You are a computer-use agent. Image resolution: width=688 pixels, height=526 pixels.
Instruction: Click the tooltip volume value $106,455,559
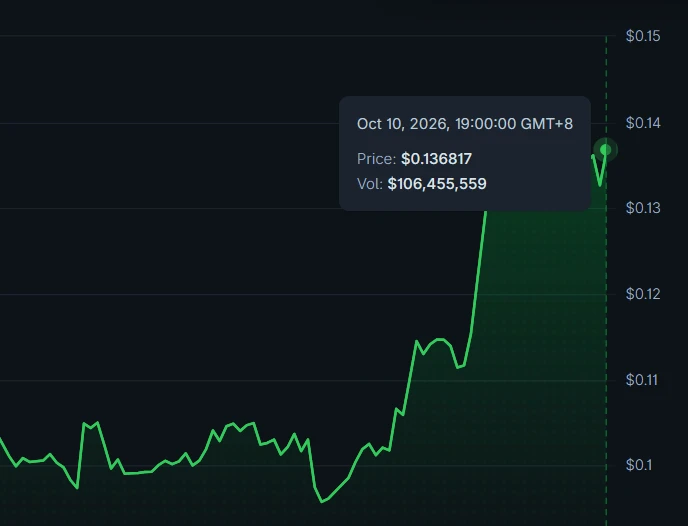pos(437,184)
